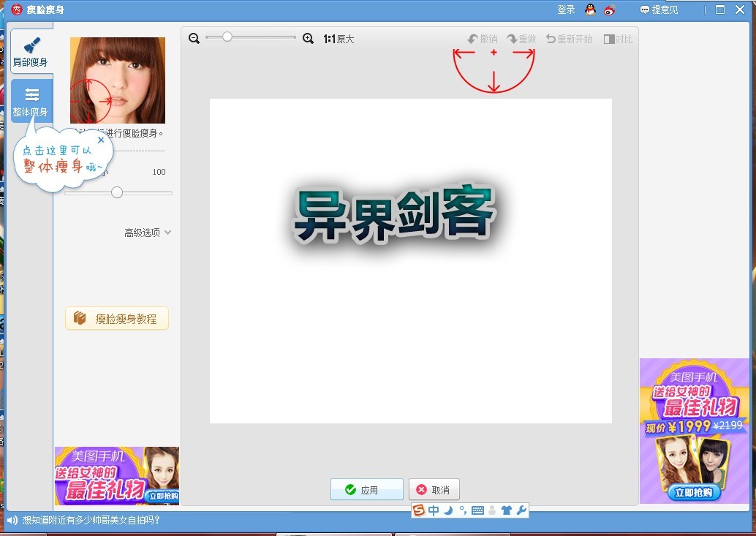Maximize the 瘦脸瘦身 window
The image size is (756, 536).
pos(720,10)
